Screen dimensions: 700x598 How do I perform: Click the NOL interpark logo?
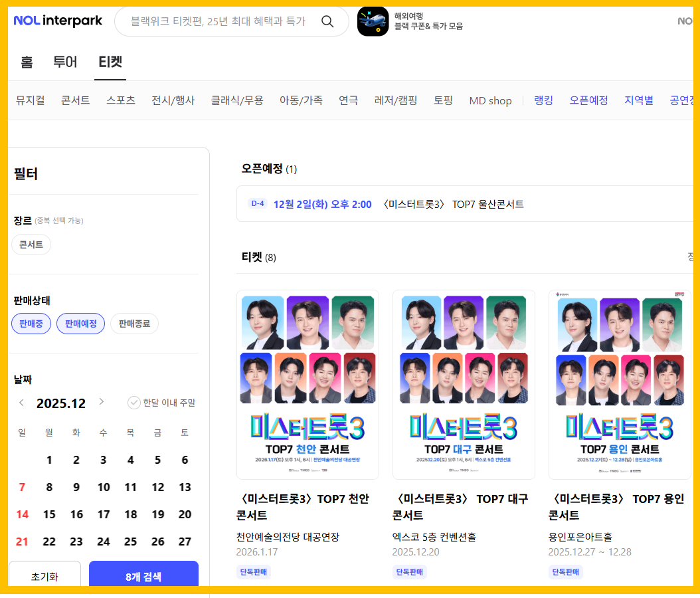pos(58,21)
